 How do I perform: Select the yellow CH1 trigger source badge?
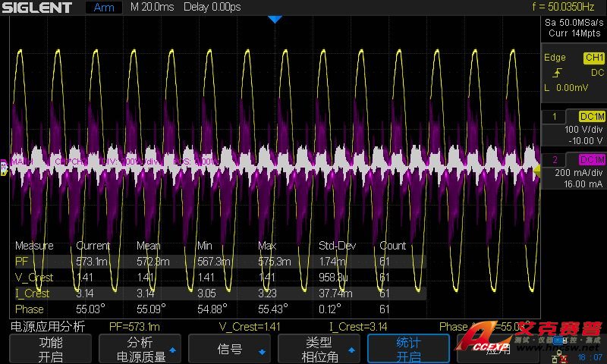tap(593, 58)
